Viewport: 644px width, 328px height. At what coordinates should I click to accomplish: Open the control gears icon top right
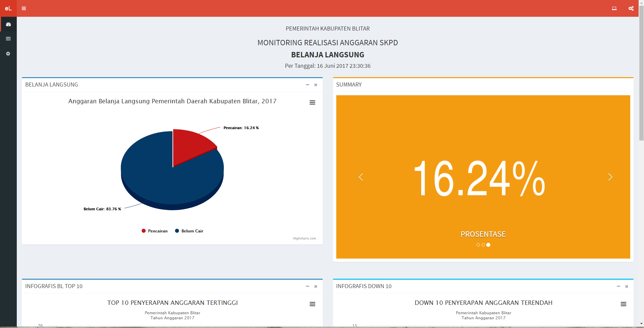click(631, 8)
